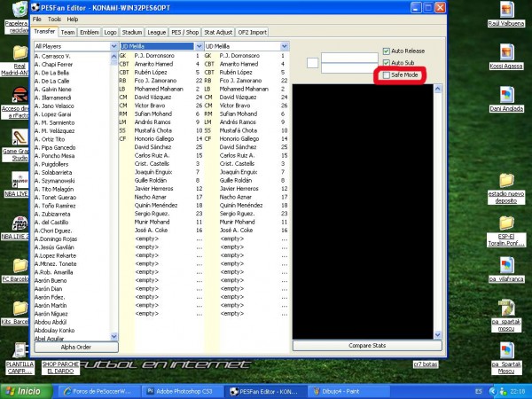Select the Kits Barcelona folder icon
The width and height of the screenshot is (532, 399).
pyautogui.click(x=20, y=308)
